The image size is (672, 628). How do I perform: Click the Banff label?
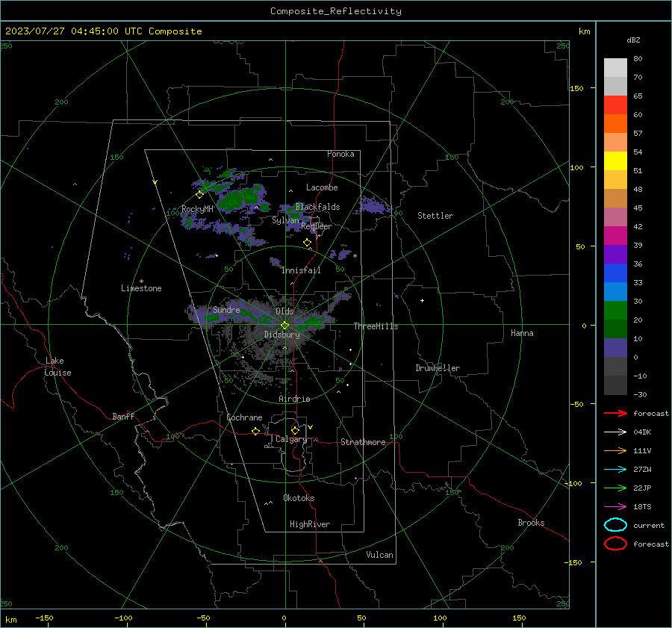[123, 416]
